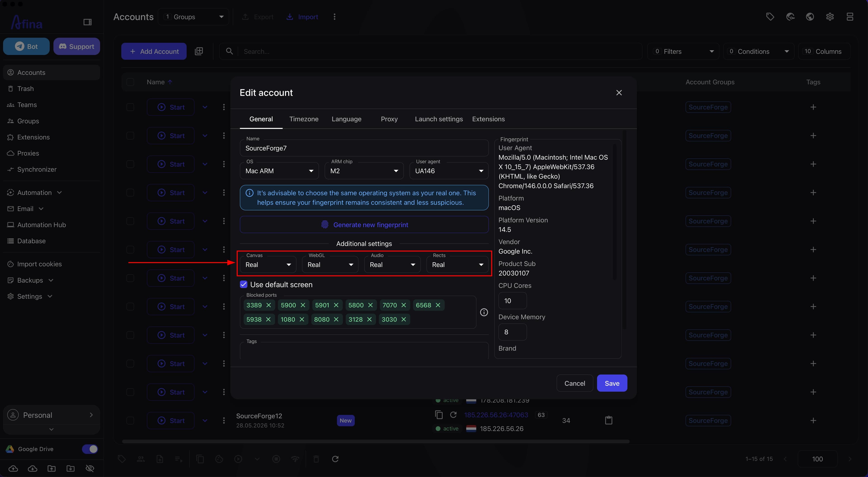Open the Personal workspace switcher
This screenshot has height=477, width=868.
click(51, 415)
